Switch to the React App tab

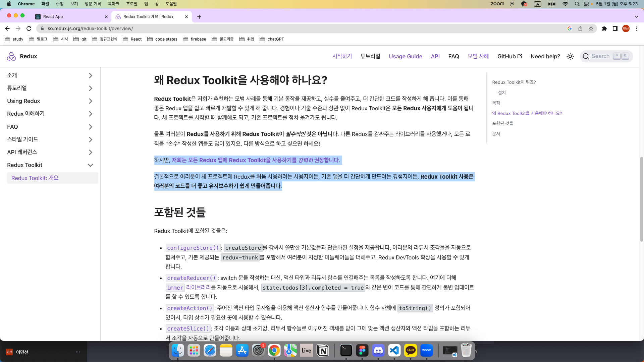tap(70, 17)
